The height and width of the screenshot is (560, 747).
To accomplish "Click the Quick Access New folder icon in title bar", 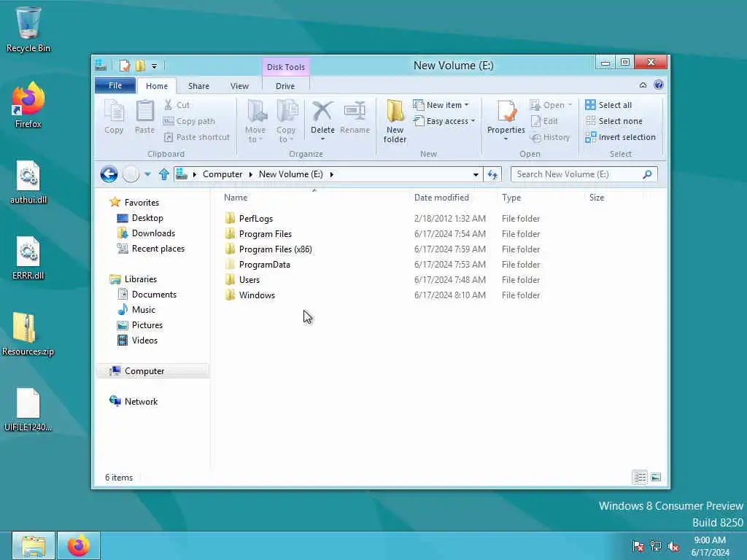I will click(140, 66).
